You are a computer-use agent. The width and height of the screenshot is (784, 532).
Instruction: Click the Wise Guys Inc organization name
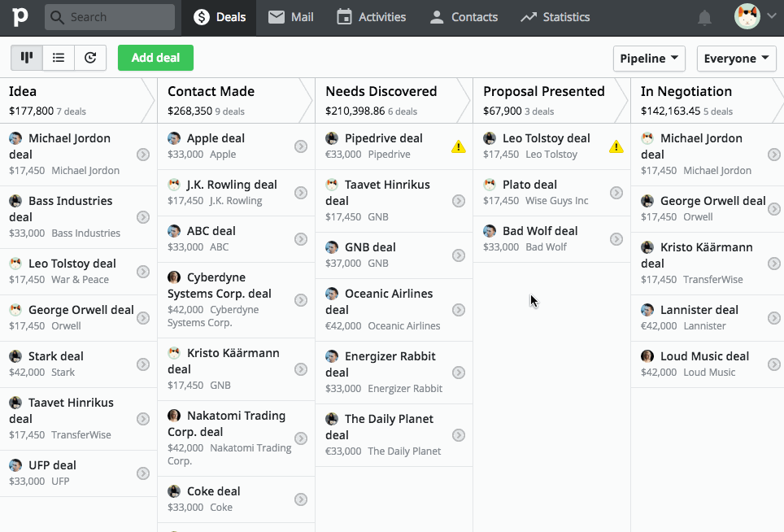(x=556, y=201)
